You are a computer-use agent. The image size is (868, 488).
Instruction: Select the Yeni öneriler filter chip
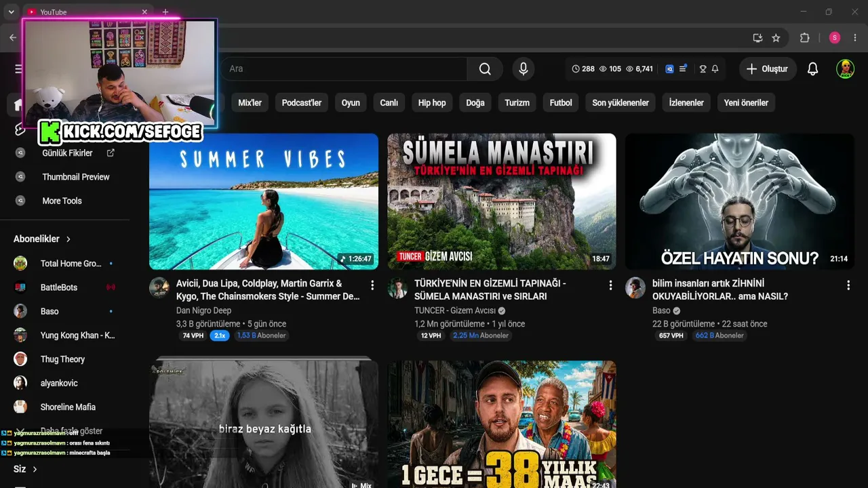pos(746,103)
